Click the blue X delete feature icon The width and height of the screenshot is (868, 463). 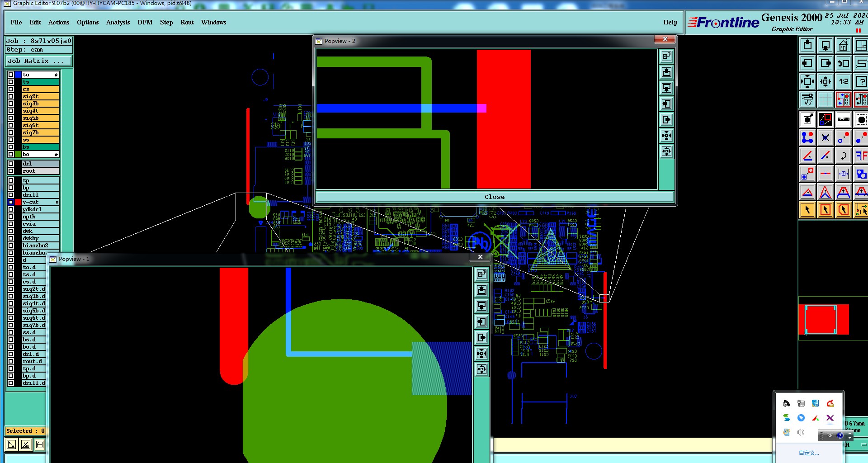point(826,137)
